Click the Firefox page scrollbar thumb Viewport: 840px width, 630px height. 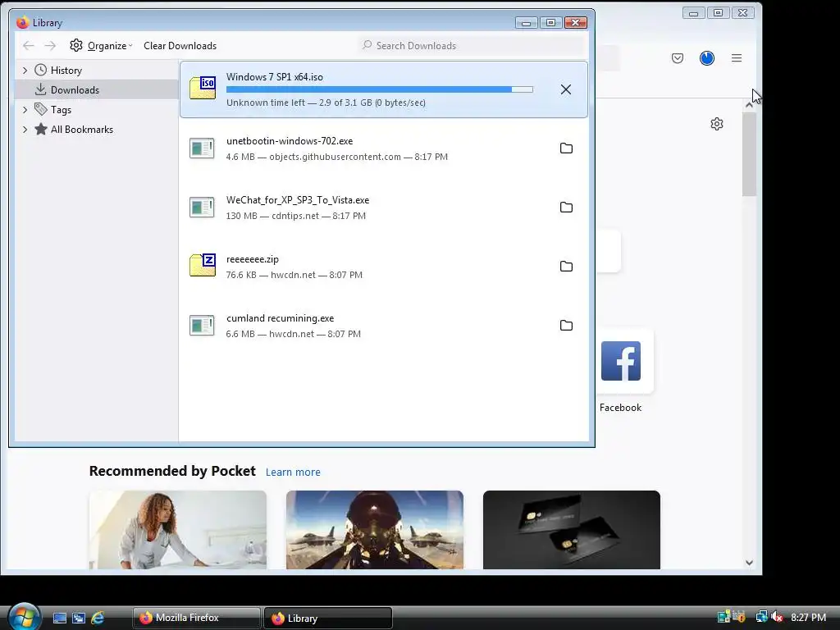click(x=749, y=154)
